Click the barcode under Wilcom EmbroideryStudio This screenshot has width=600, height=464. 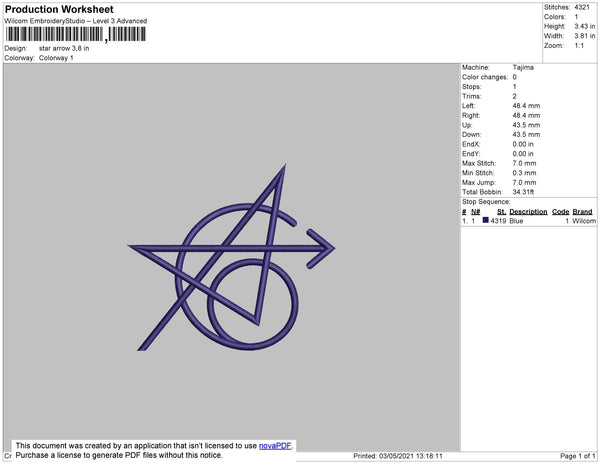[x=75, y=34]
